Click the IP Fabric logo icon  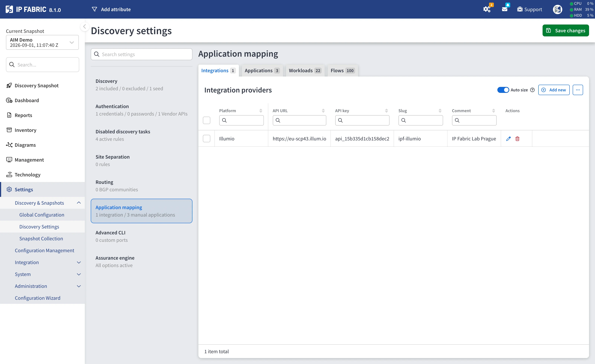9,9
